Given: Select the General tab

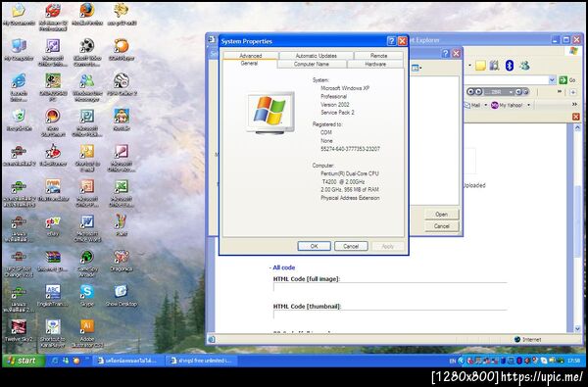Looking at the screenshot, I should [x=249, y=64].
